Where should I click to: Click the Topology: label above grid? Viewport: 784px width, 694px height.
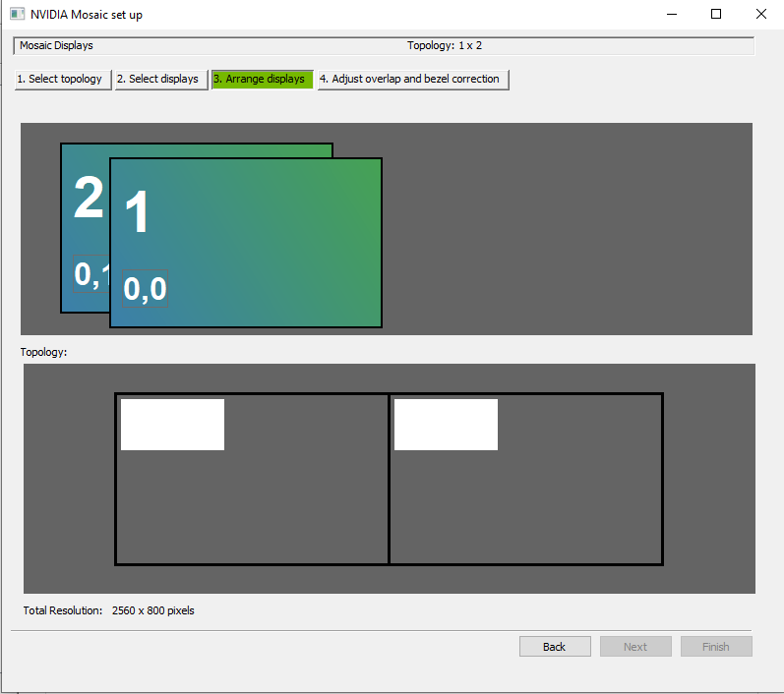43,352
